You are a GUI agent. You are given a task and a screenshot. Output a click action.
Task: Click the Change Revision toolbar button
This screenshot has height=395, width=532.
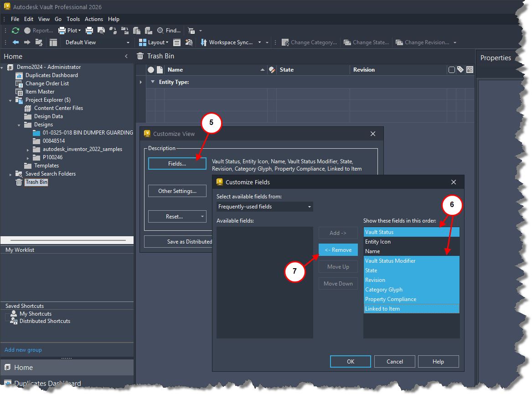coord(423,42)
